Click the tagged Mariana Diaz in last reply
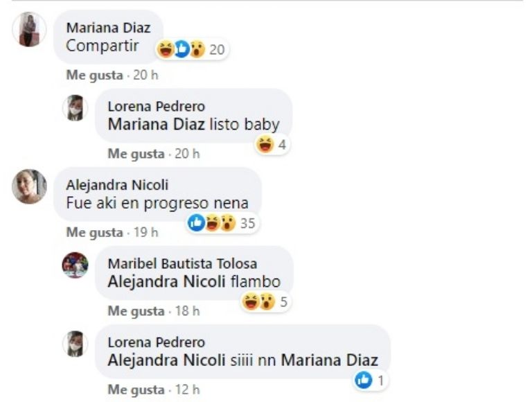Viewport: 532px width, 402px height. coord(330,360)
